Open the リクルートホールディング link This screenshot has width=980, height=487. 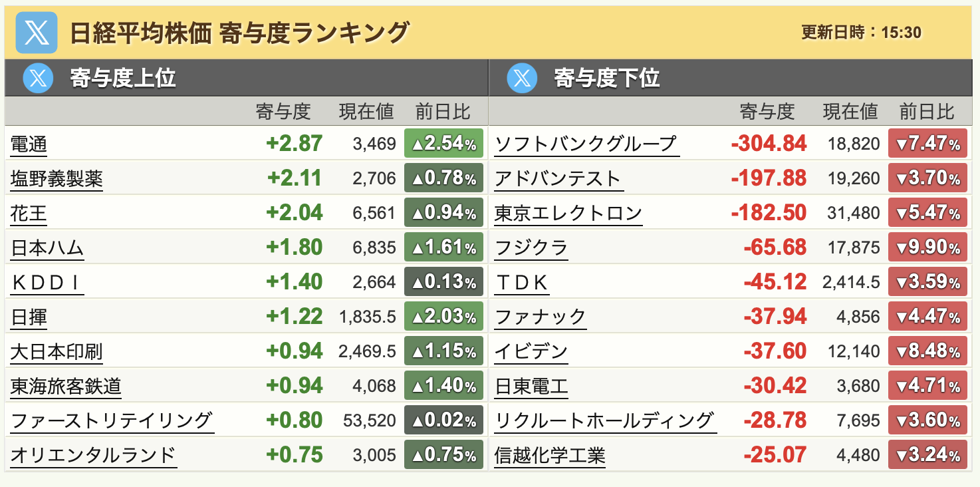[604, 421]
